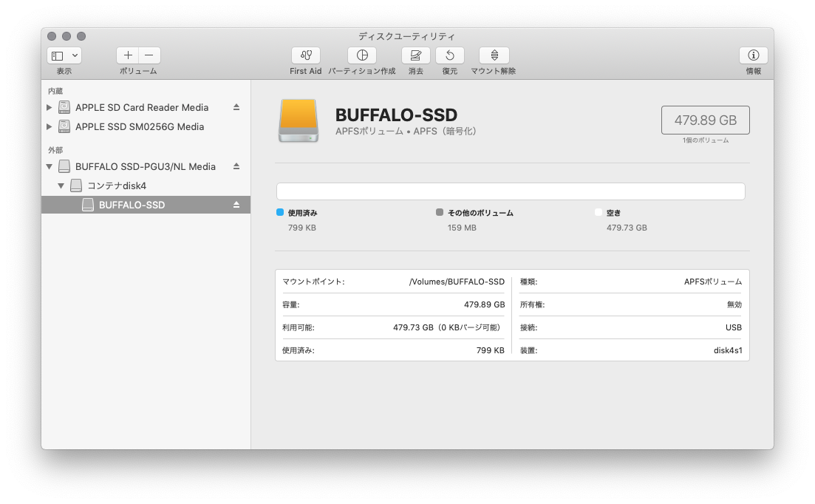Eject BUFFALO SSD-PGU3/NL Media
Viewport: 815px width, 504px height.
(236, 166)
